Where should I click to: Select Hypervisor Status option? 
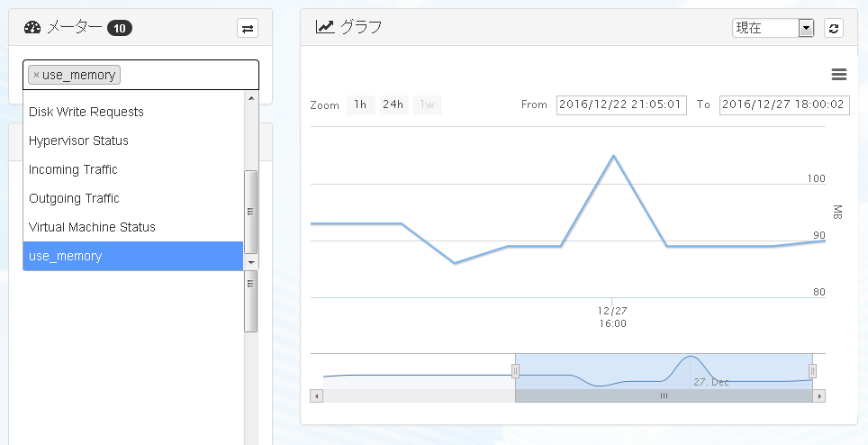tap(133, 141)
